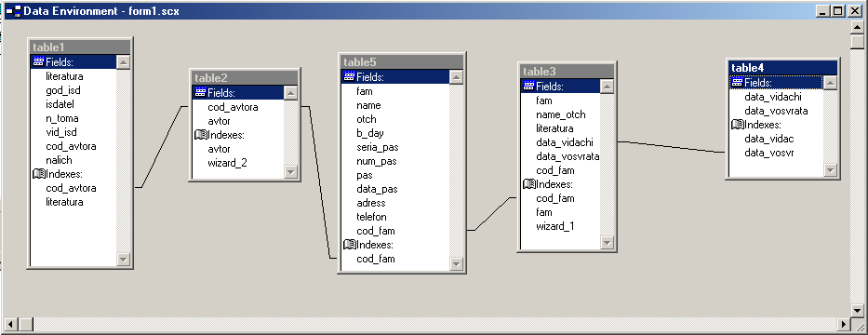The image size is (868, 335).
Task: Click the Indexes book icon in table3
Action: click(x=528, y=184)
